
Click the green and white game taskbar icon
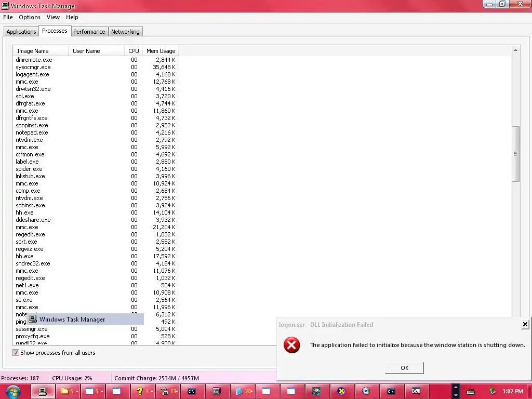coord(316,391)
